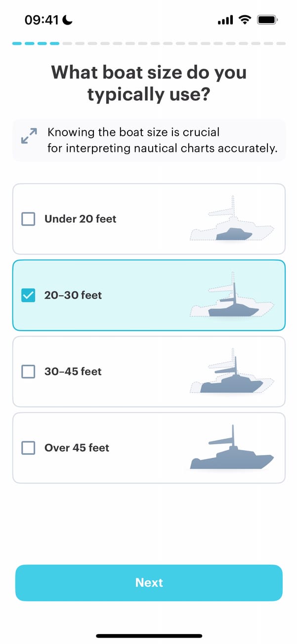Tap the cellular signal bars icon

(x=225, y=20)
